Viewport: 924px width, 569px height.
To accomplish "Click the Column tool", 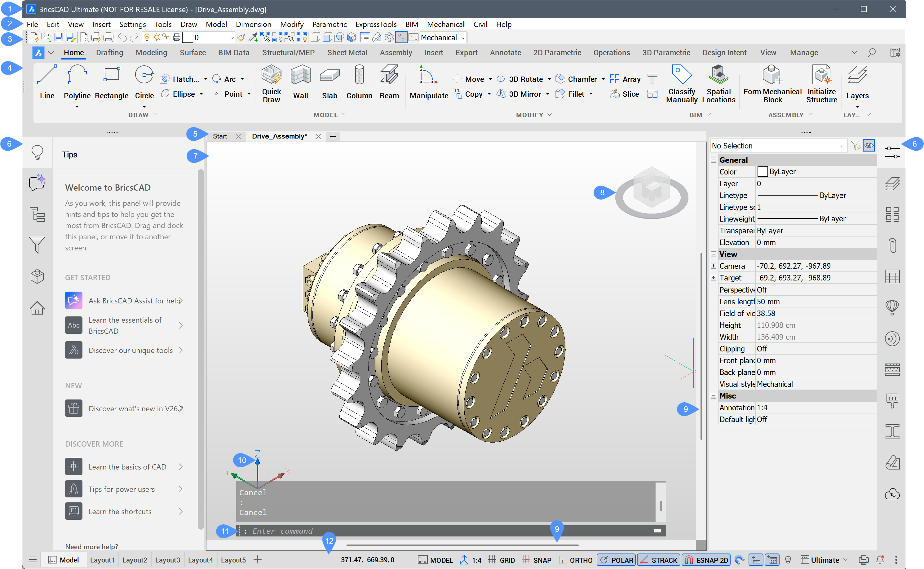I will (359, 82).
